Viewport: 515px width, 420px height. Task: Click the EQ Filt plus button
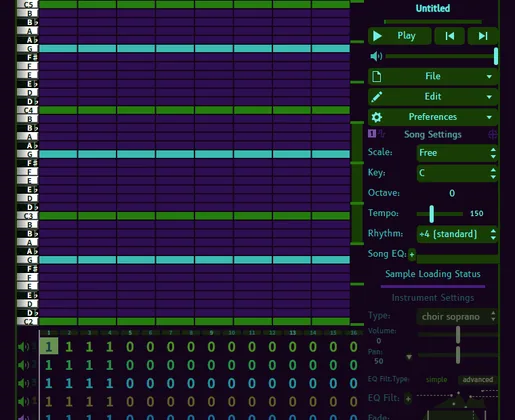(x=408, y=398)
